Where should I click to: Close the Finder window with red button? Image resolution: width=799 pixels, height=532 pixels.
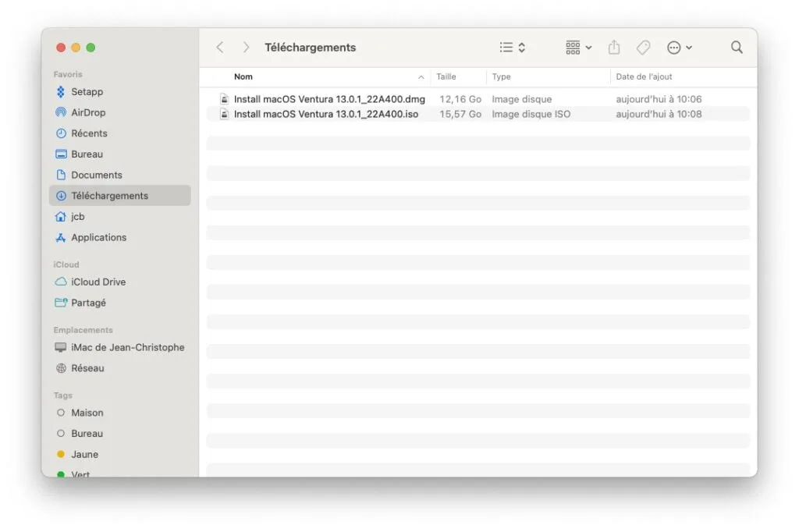click(x=61, y=48)
